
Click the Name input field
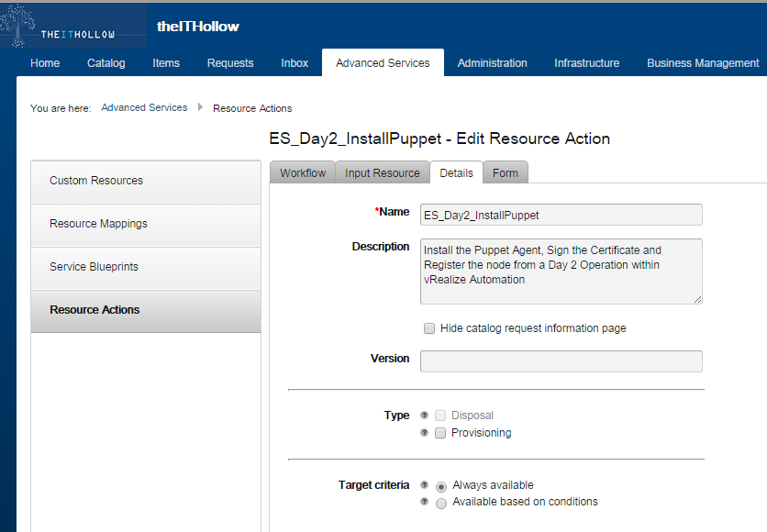coord(561,215)
